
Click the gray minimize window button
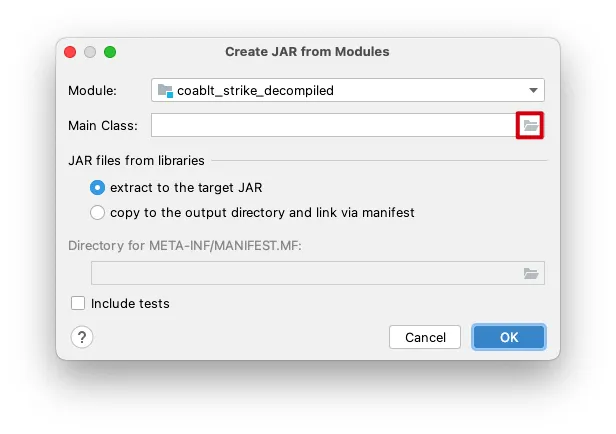point(90,52)
